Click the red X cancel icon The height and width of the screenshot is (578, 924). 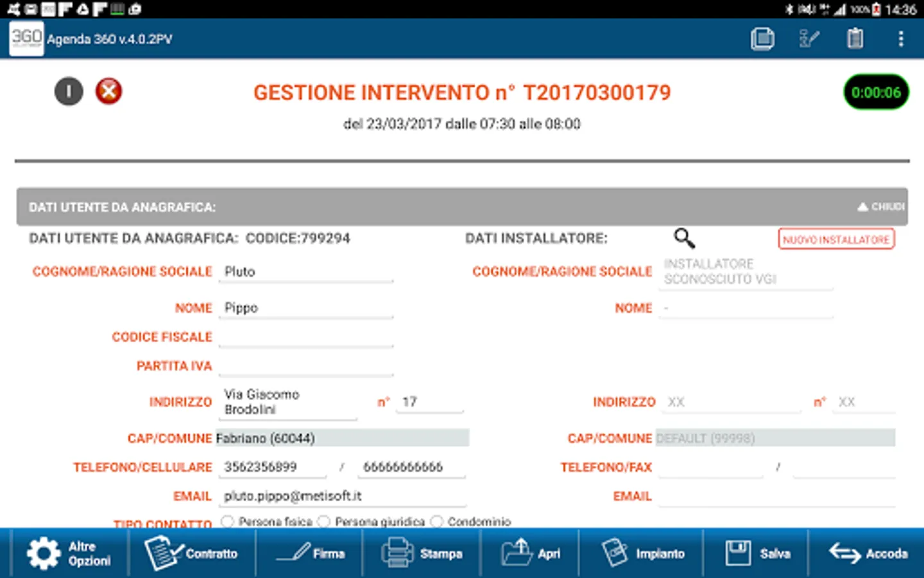click(x=108, y=91)
